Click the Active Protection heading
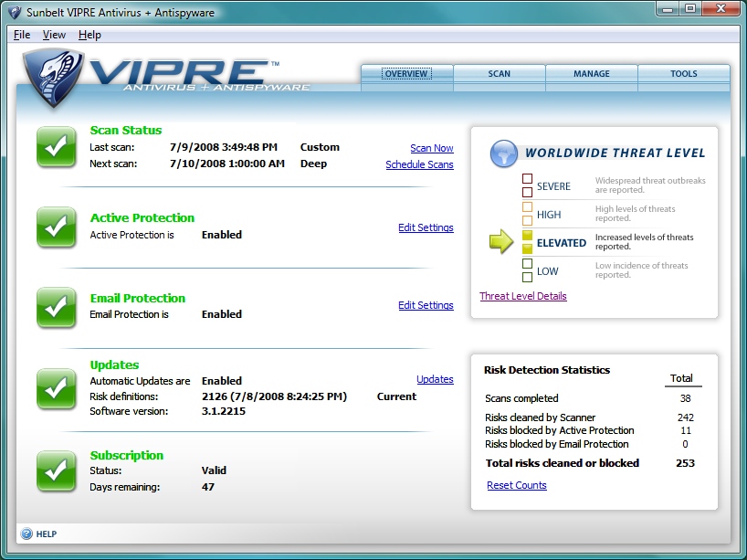The height and width of the screenshot is (560, 747). 142,217
